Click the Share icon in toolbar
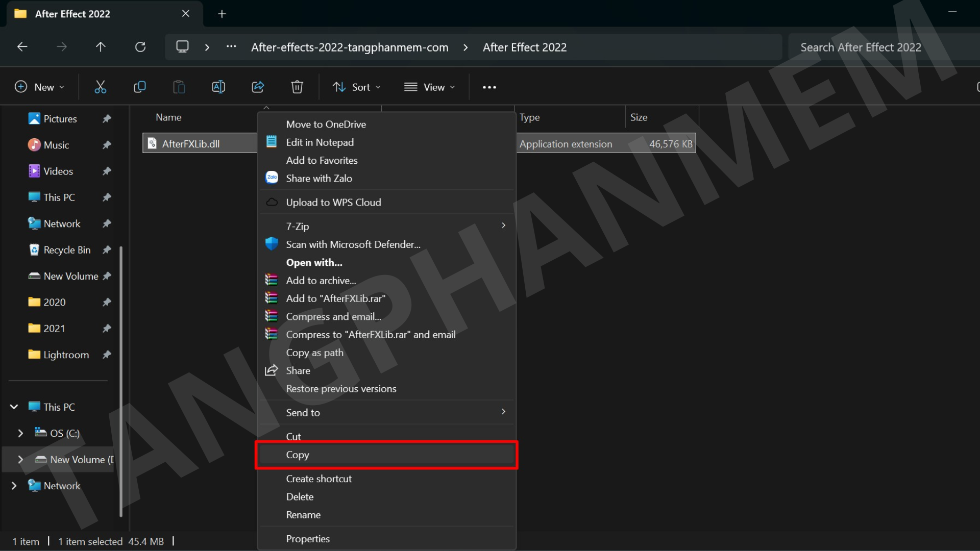This screenshot has width=980, height=551. pos(258,87)
